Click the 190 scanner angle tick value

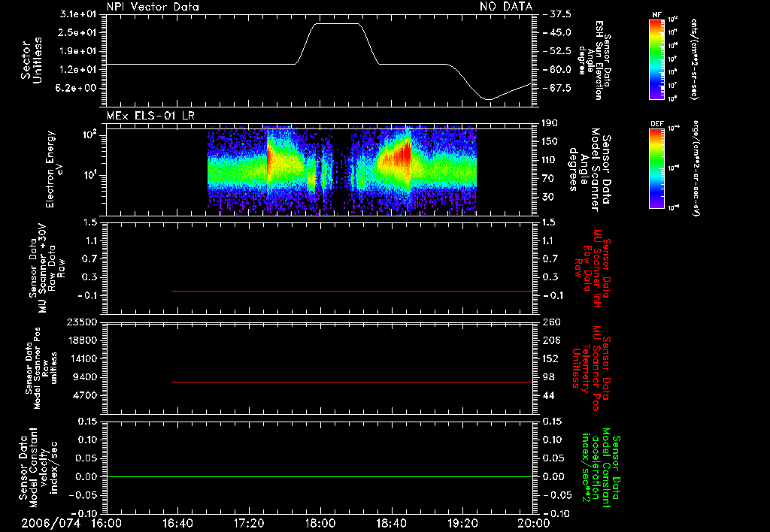pyautogui.click(x=550, y=123)
